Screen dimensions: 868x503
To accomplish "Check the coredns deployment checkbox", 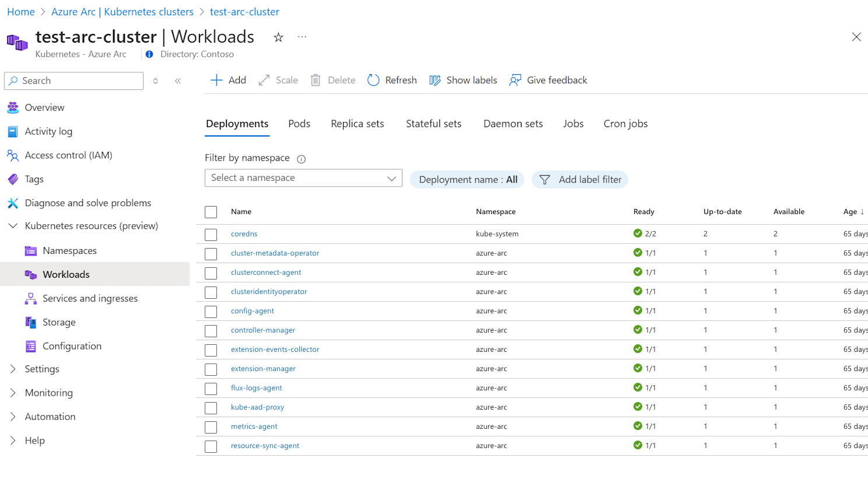I will [211, 234].
